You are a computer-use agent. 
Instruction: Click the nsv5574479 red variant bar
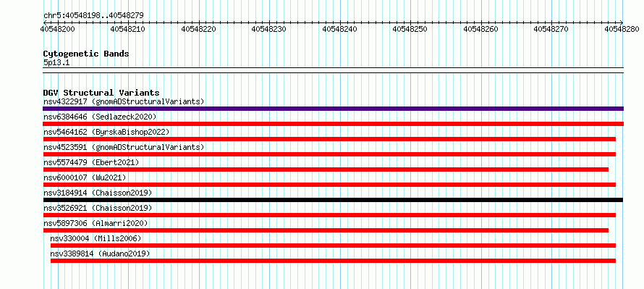(326, 169)
